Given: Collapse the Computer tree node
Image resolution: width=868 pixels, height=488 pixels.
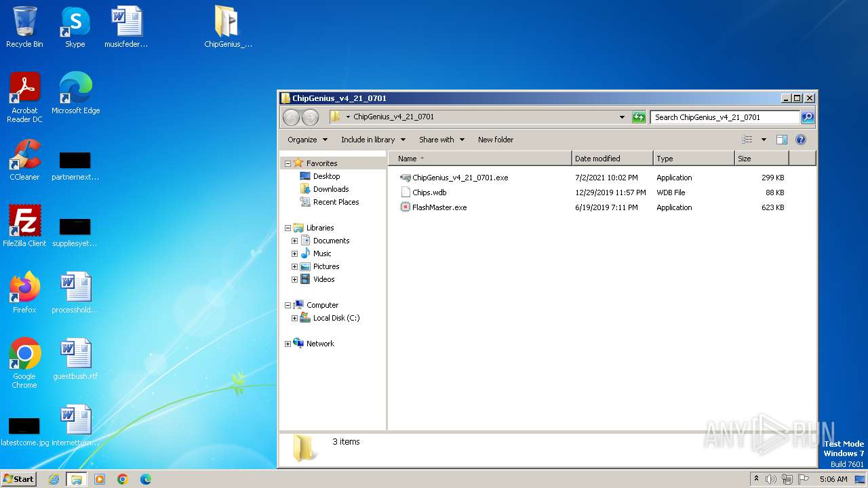Looking at the screenshot, I should (288, 305).
